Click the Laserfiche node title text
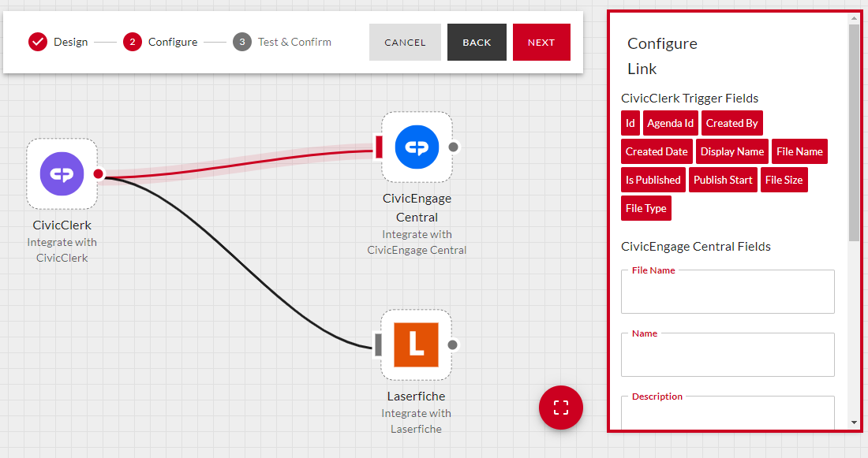Screen dimensions: 868x458 pyautogui.click(x=417, y=396)
